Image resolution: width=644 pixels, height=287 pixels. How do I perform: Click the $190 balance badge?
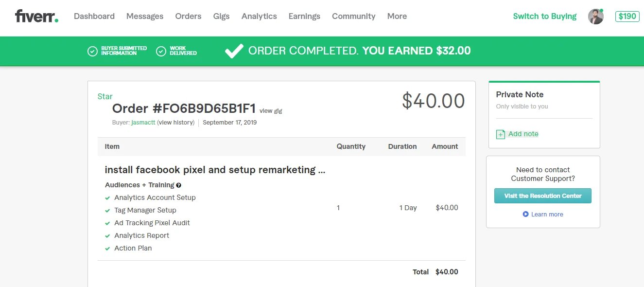[627, 16]
